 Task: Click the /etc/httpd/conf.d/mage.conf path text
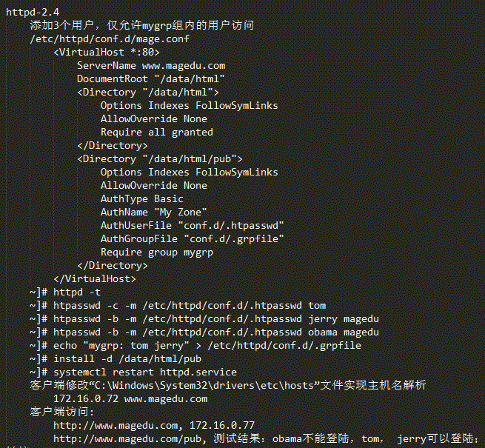110,39
